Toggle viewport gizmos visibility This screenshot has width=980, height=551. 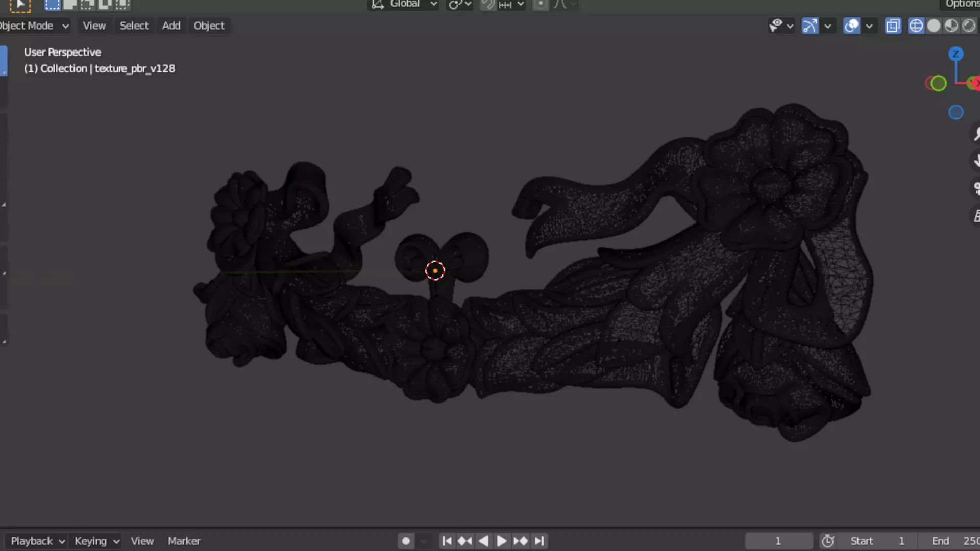[810, 26]
